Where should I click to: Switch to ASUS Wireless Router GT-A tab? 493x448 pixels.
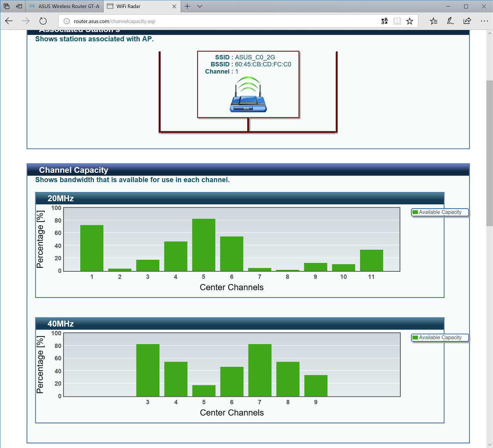(x=64, y=6)
